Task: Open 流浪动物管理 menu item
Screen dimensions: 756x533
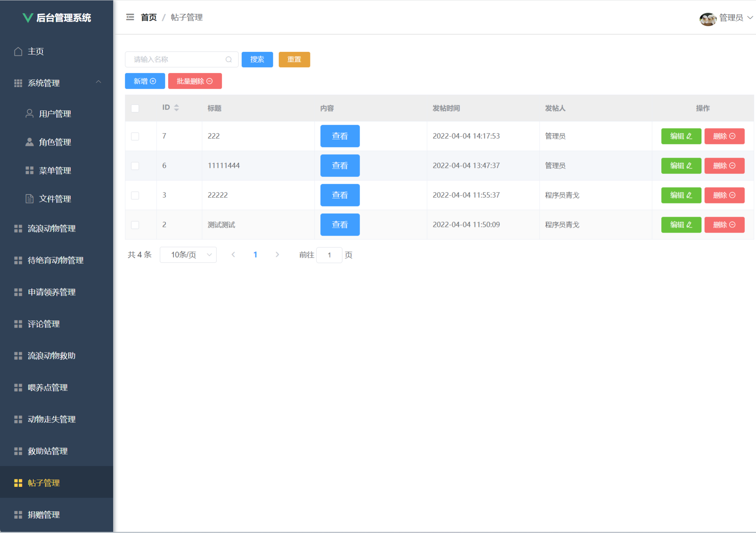Action: tap(52, 228)
